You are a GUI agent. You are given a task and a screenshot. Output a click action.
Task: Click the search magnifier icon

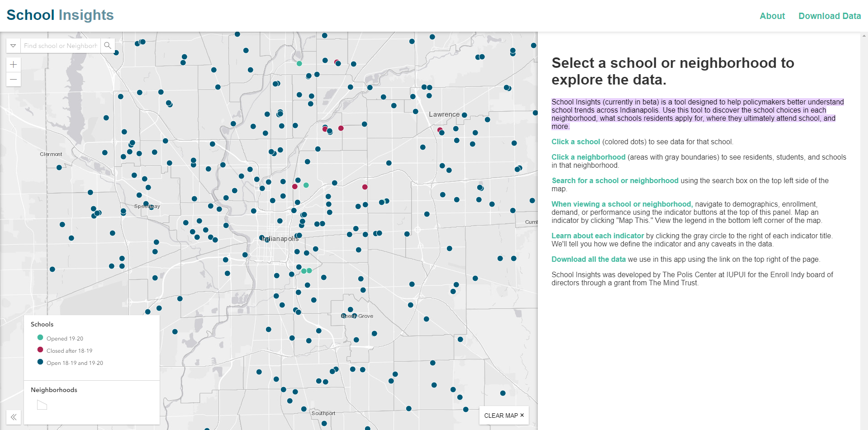pos(108,46)
